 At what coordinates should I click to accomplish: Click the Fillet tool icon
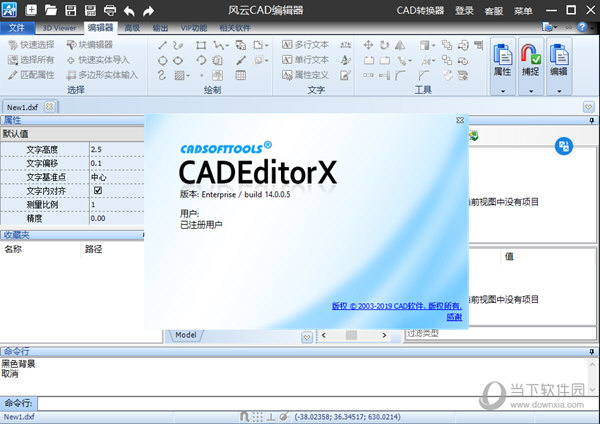400,75
